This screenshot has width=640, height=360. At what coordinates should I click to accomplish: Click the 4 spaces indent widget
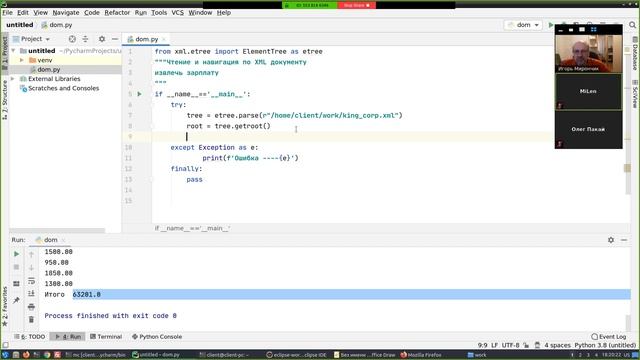[x=557, y=345]
